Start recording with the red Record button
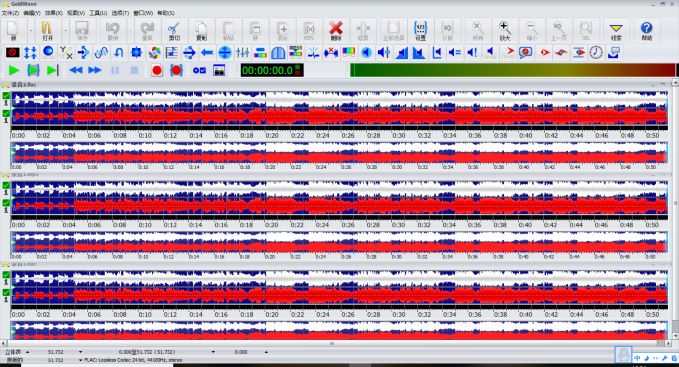This screenshot has width=679, height=367. coord(157,70)
